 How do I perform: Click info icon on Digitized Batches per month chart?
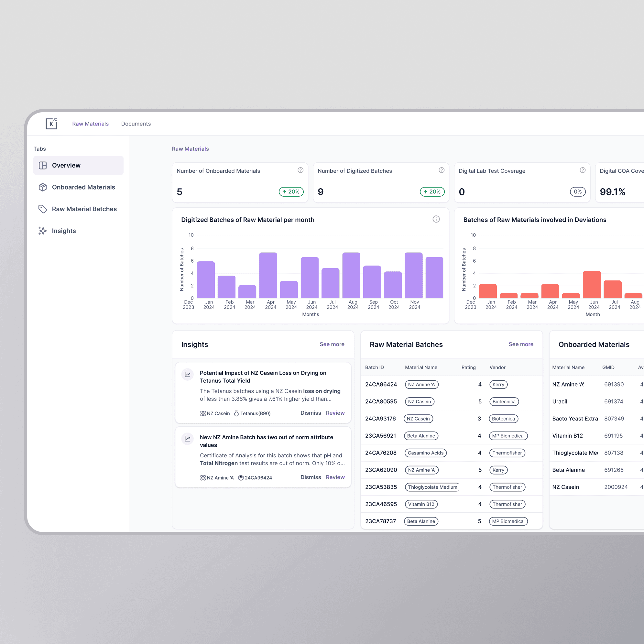point(436,219)
